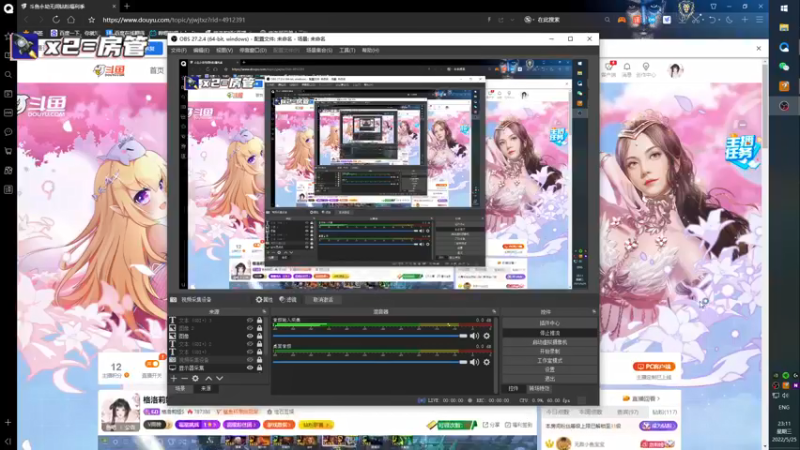Unlock the 图像 source lock
This screenshot has width=800, height=450.
pos(259,336)
